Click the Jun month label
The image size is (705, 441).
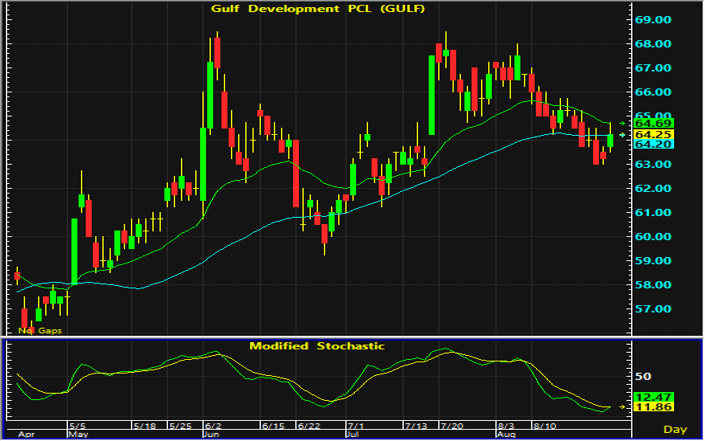point(211,435)
